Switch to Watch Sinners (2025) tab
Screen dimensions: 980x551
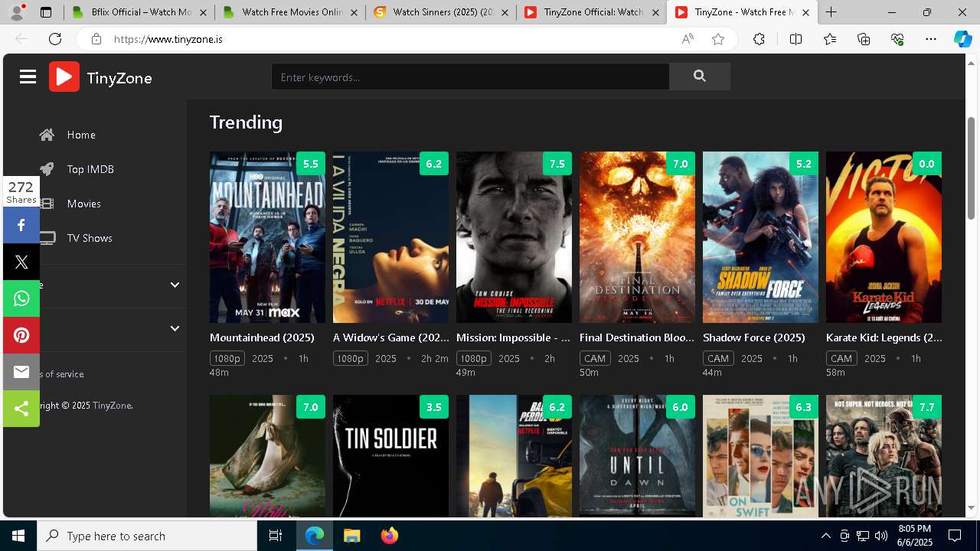[x=441, y=12]
